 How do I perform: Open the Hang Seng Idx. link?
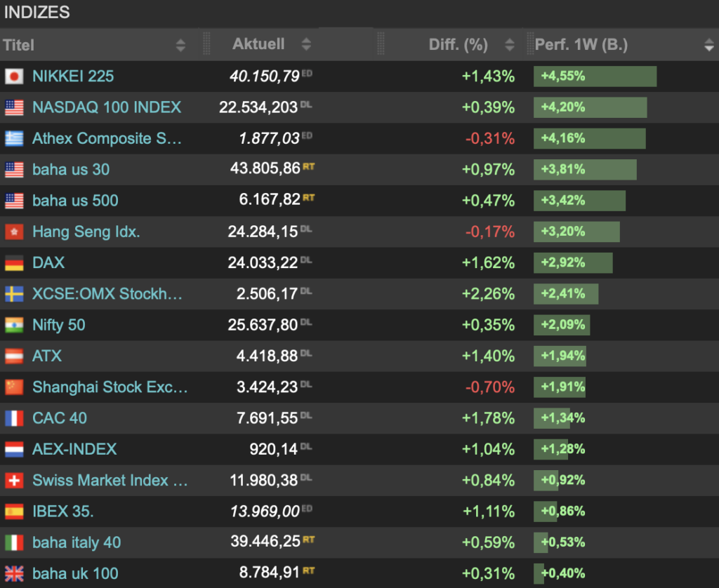[x=86, y=232]
